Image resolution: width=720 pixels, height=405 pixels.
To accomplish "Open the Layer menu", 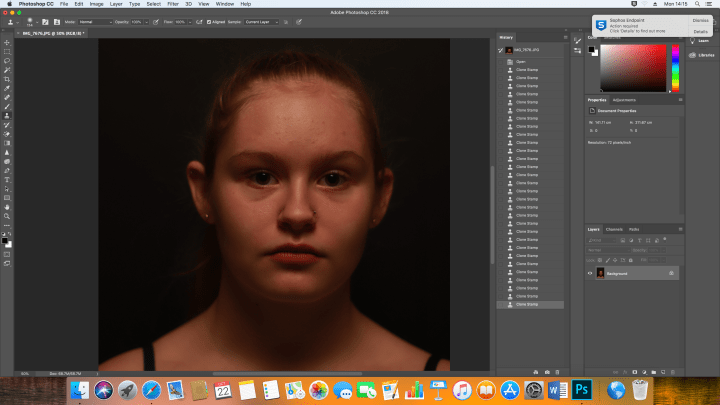I will point(116,4).
